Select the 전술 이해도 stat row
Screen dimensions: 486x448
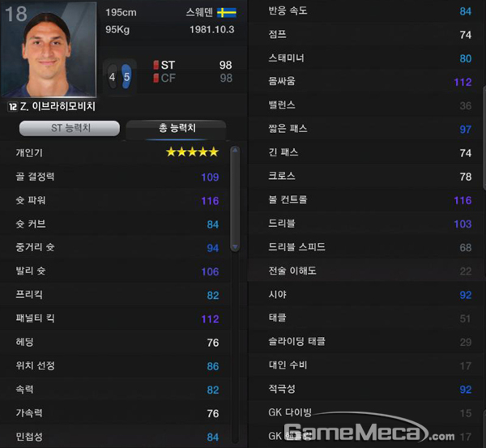point(366,271)
